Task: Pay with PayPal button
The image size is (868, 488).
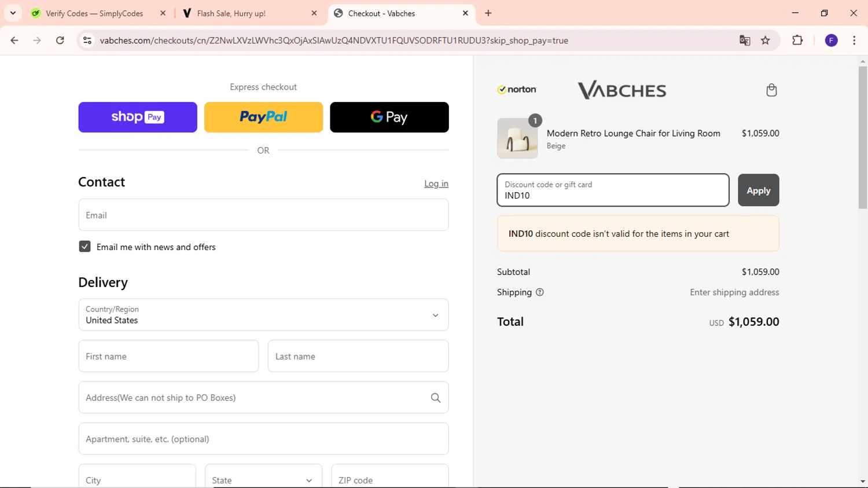Action: coord(263,118)
